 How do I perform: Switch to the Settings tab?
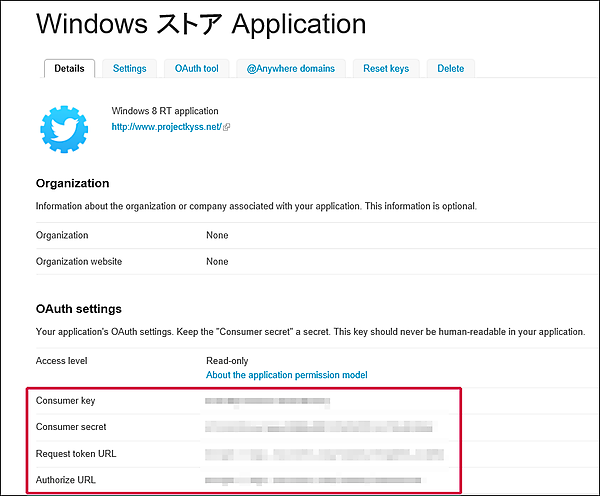[129, 69]
